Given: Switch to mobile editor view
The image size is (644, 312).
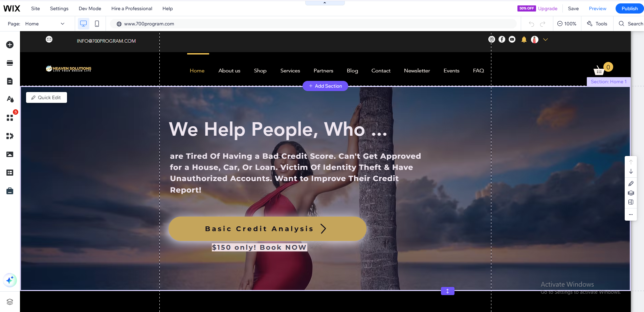Looking at the screenshot, I should pyautogui.click(x=97, y=24).
